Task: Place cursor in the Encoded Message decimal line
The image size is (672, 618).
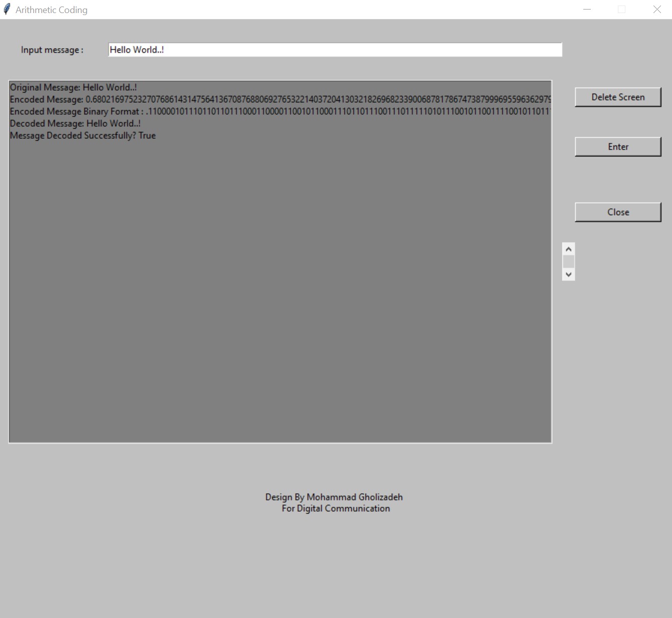Action: coord(280,99)
